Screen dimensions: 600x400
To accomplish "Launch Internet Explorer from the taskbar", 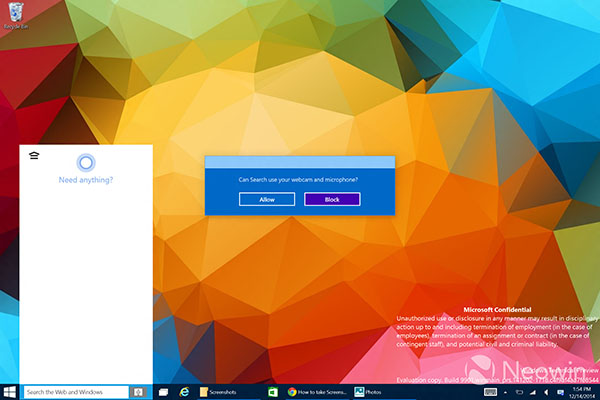I will tap(185, 392).
